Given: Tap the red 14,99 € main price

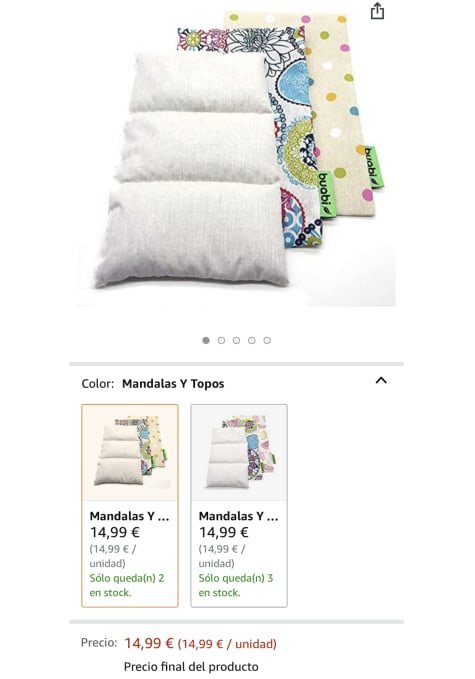Looking at the screenshot, I should pos(149,643).
